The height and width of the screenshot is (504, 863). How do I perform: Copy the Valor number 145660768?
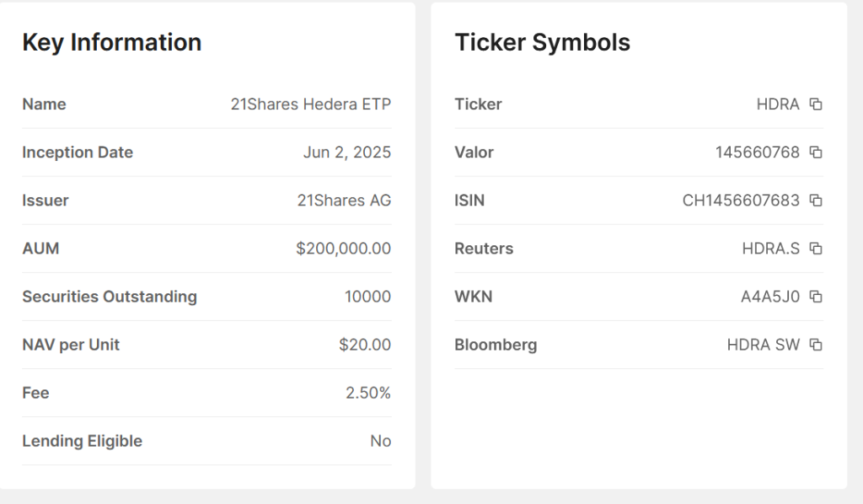(816, 153)
